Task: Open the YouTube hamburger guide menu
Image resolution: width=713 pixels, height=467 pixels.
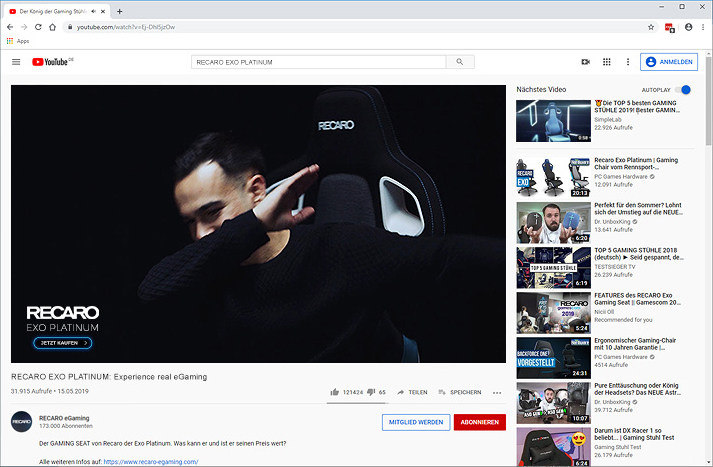Action: [x=16, y=62]
